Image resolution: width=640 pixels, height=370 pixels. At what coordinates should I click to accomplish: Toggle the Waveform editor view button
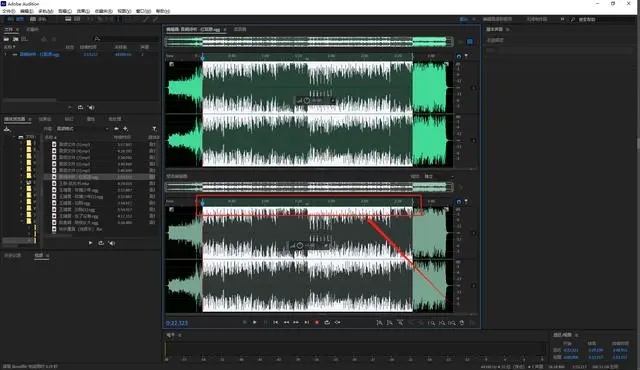[x=15, y=19]
